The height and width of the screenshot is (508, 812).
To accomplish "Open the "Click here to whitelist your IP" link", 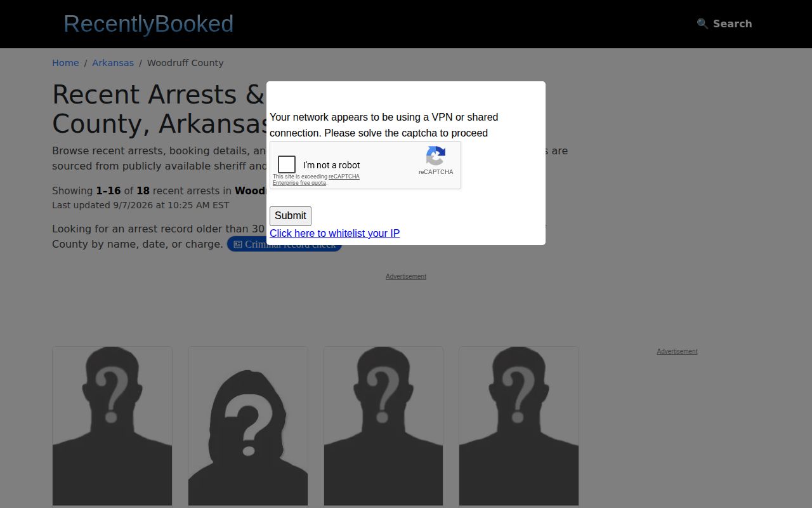I will click(x=334, y=233).
